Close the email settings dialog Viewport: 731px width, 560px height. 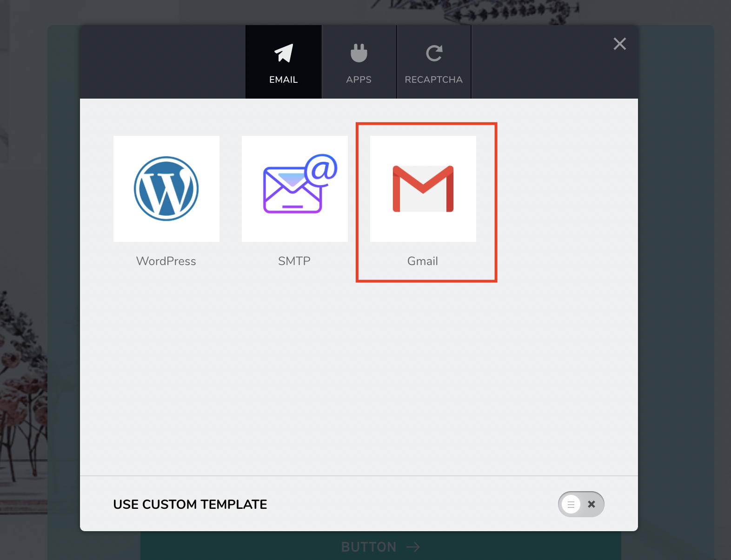620,44
